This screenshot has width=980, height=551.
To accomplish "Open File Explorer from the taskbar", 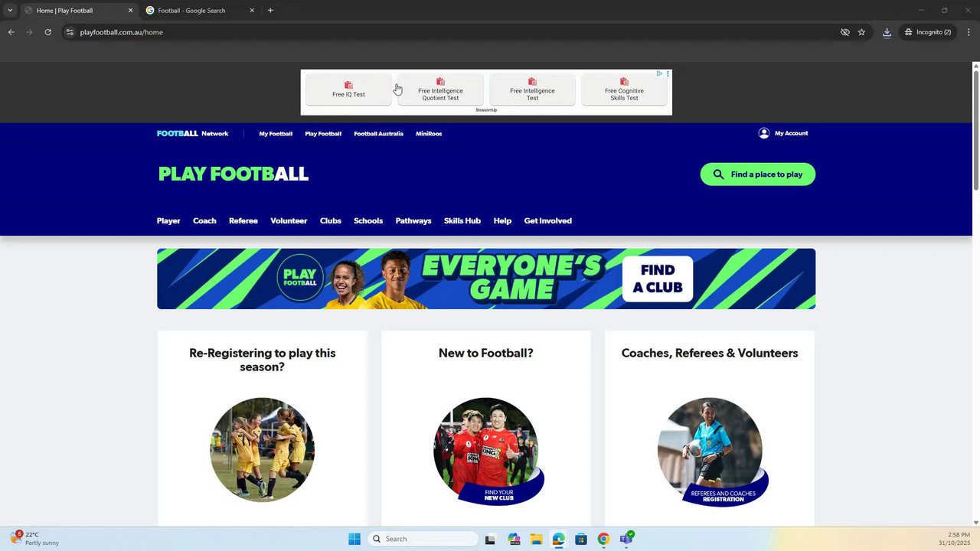I will click(536, 539).
